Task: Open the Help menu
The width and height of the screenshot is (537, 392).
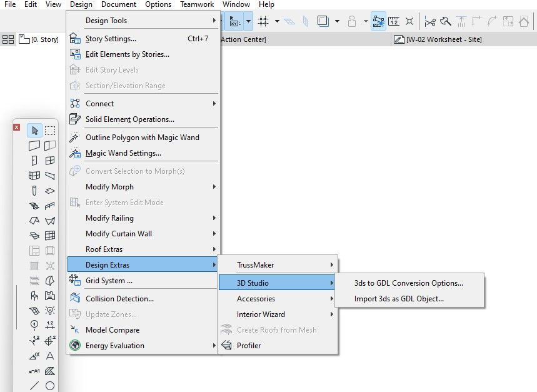Action: (x=266, y=4)
